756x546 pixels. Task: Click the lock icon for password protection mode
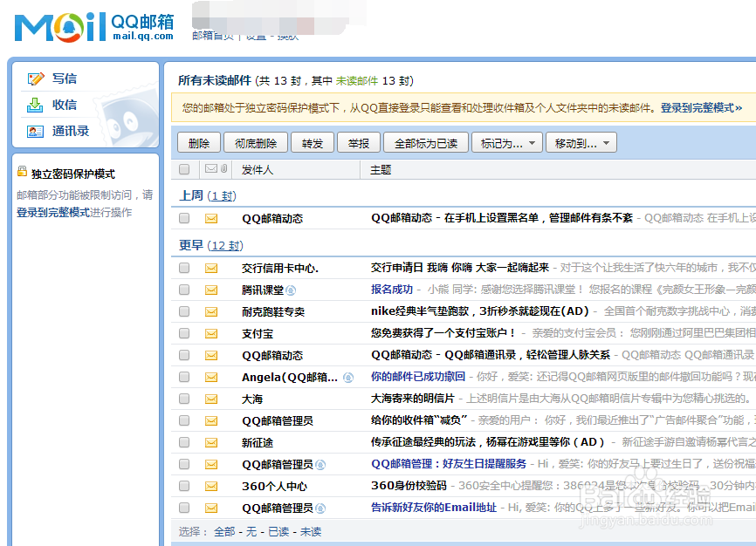point(22,171)
